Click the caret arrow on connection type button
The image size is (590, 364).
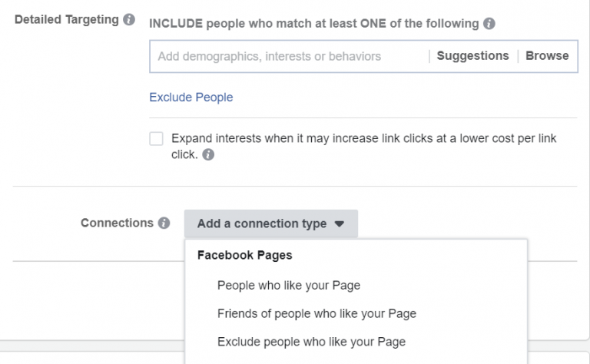pos(340,224)
